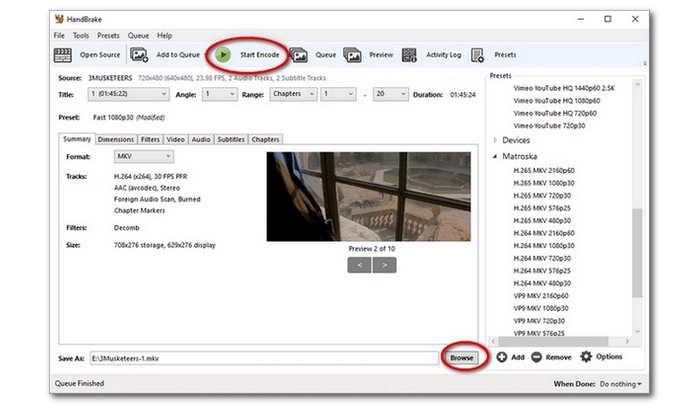Switch to the Filters tab
This screenshot has height=405, width=700.
tap(150, 139)
